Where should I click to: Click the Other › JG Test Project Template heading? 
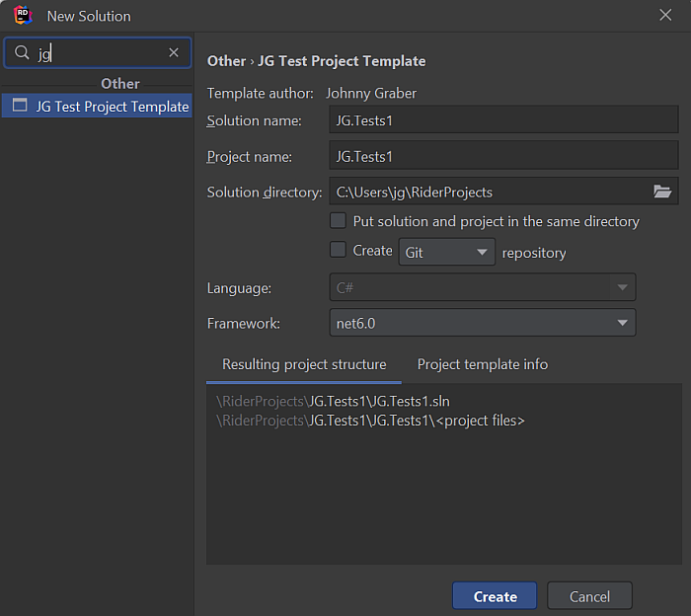(x=317, y=61)
